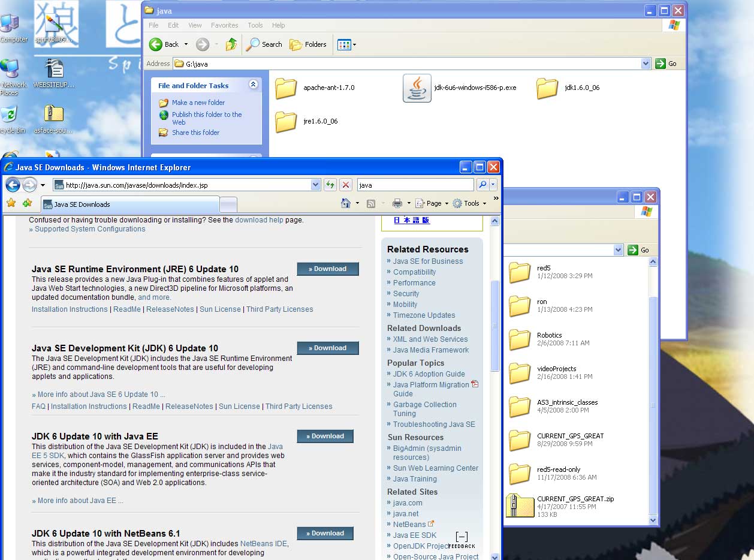
Task: Download Java SE Development Kit 6 Update 10
Action: [x=328, y=348]
